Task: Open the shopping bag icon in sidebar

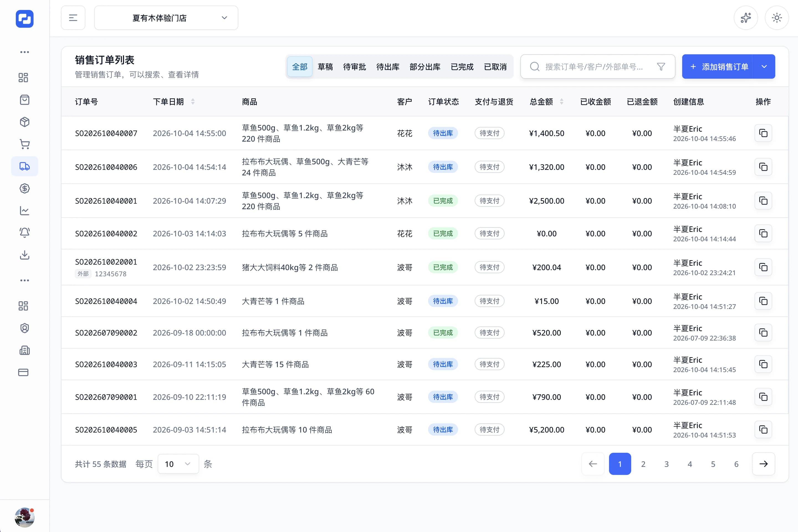Action: tap(24, 100)
